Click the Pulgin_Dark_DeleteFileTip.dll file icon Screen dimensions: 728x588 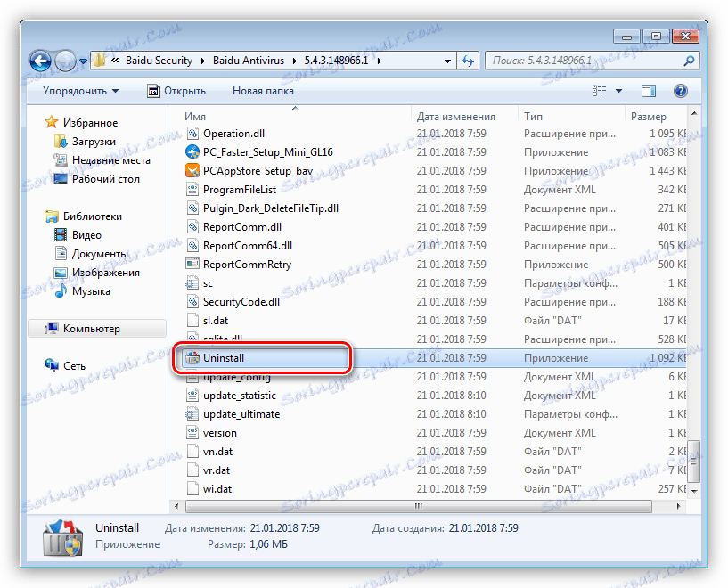tap(192, 208)
